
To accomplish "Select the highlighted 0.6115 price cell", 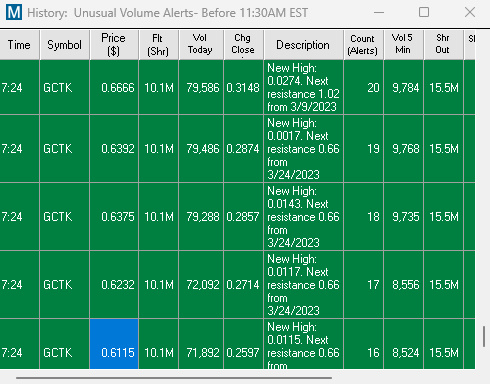I will coord(114,344).
